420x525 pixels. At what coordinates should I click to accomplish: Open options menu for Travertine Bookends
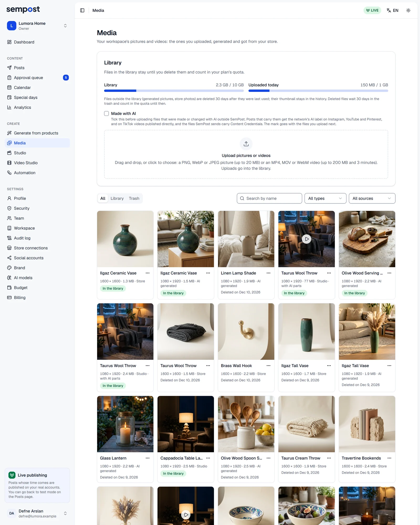click(389, 458)
